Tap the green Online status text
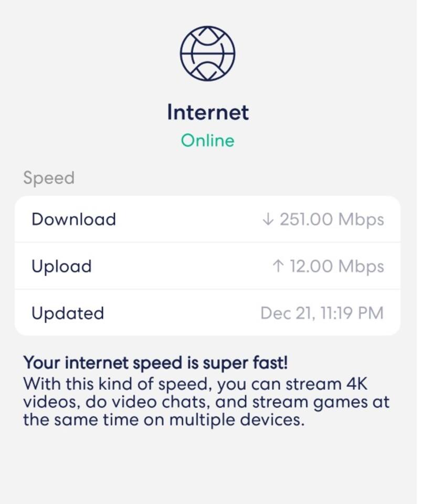421x504 pixels. pos(208,141)
